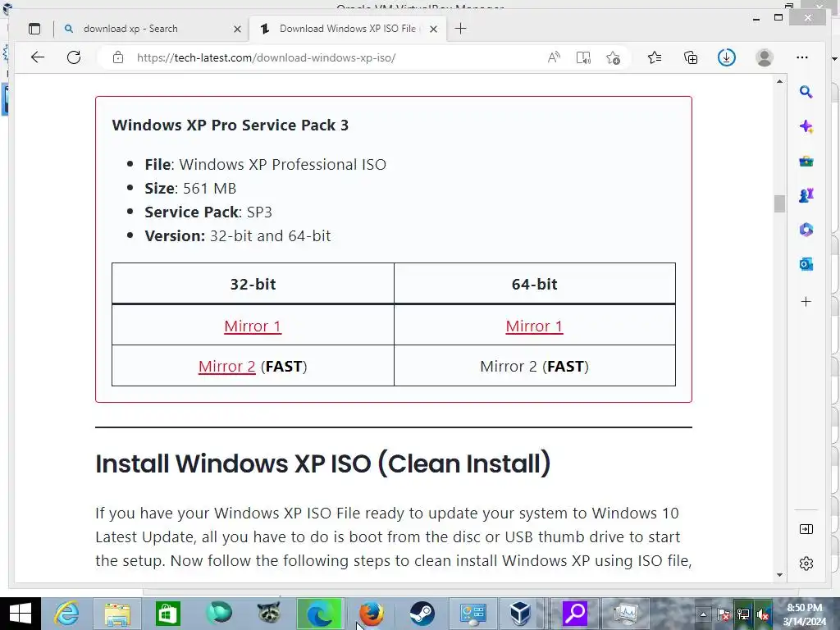Open the Collections icon
The image size is (840, 630).
pyautogui.click(x=691, y=57)
